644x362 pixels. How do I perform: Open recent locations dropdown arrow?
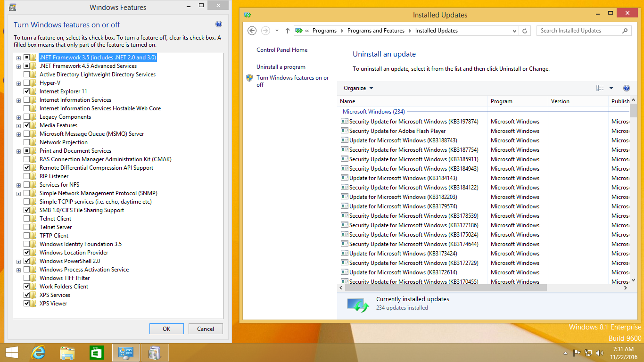277,31
